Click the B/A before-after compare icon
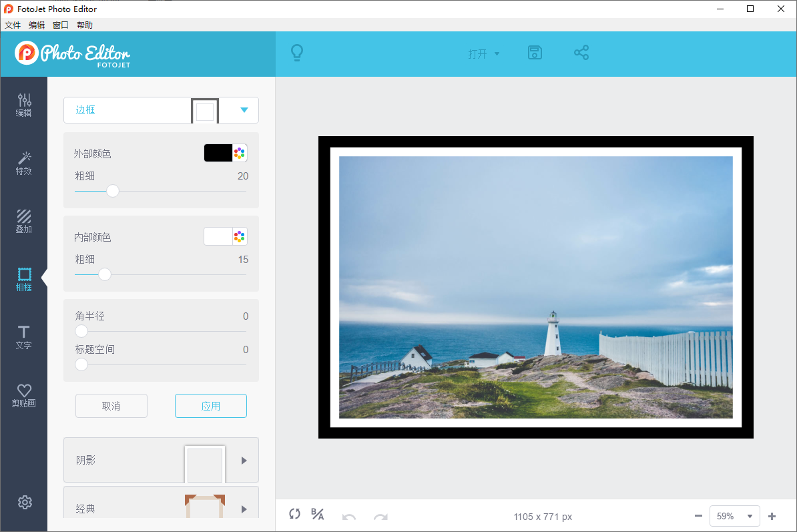 click(x=317, y=515)
